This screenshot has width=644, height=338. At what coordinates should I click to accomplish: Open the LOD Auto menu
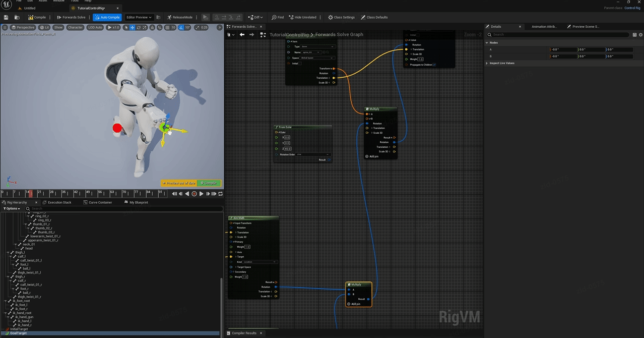[x=95, y=27]
